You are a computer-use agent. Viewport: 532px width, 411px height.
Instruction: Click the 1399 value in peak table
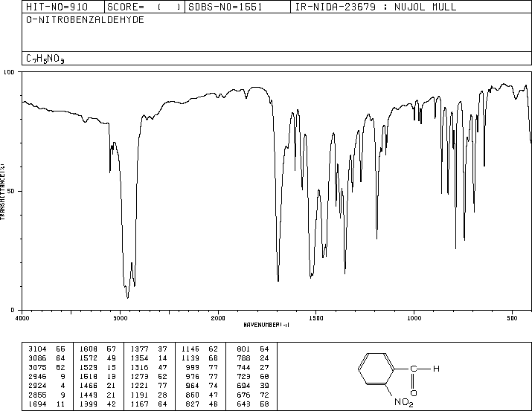tap(89, 404)
